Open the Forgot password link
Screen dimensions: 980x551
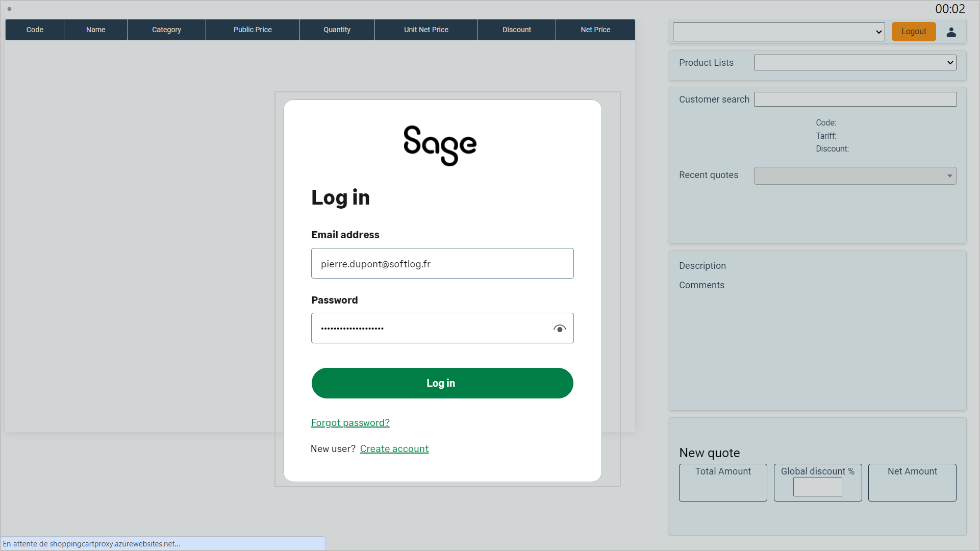[x=350, y=422]
